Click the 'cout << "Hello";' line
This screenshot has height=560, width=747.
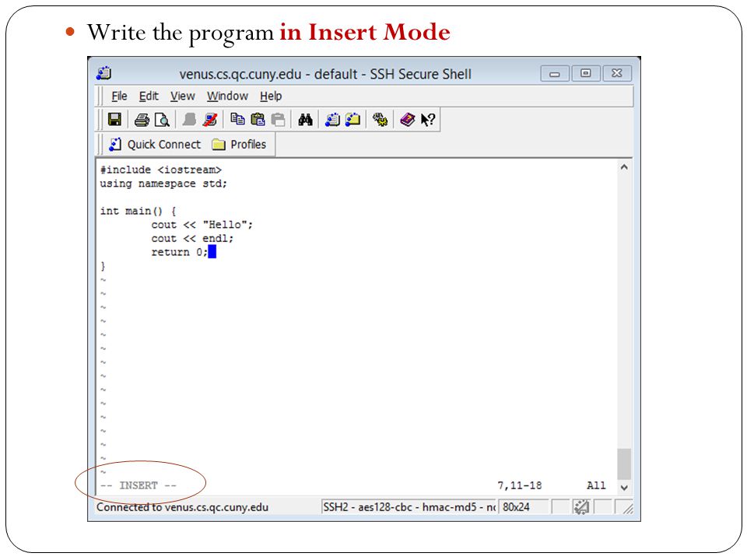[202, 225]
